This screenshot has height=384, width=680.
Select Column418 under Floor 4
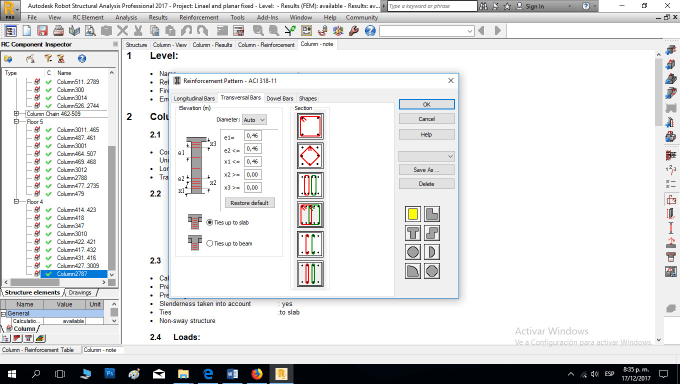[x=70, y=218]
